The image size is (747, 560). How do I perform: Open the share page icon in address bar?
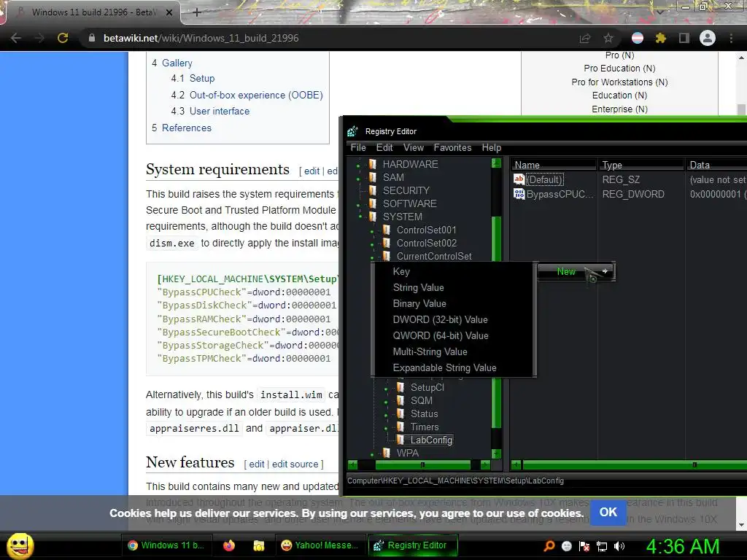pyautogui.click(x=584, y=38)
